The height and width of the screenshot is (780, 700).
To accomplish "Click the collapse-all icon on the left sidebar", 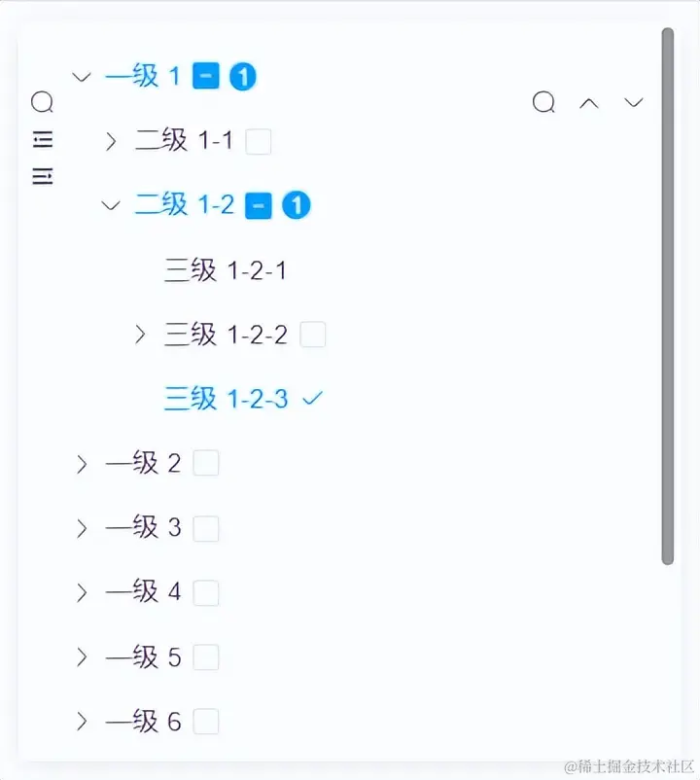I will pyautogui.click(x=42, y=176).
